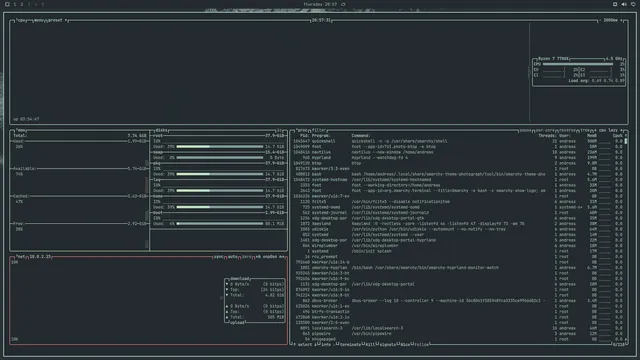Select the fcitx5 process row
This screenshot has height=360, width=640.
[x=458, y=202]
